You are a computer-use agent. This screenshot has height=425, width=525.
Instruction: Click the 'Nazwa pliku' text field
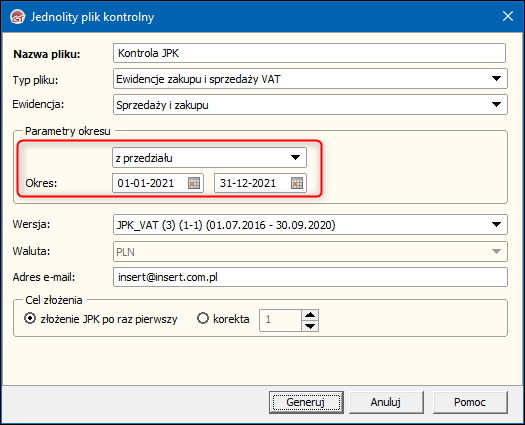pyautogui.click(x=309, y=53)
